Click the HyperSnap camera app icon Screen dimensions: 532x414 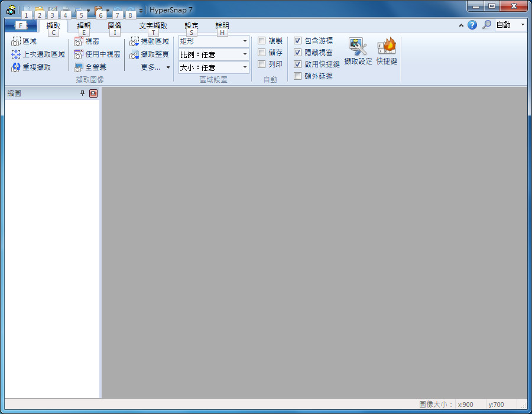11,10
